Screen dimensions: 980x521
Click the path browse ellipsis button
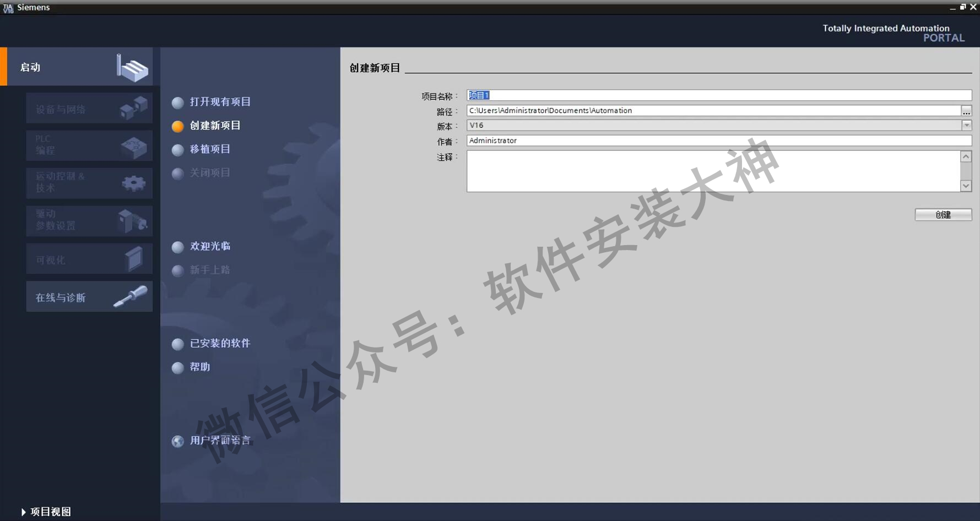(966, 111)
